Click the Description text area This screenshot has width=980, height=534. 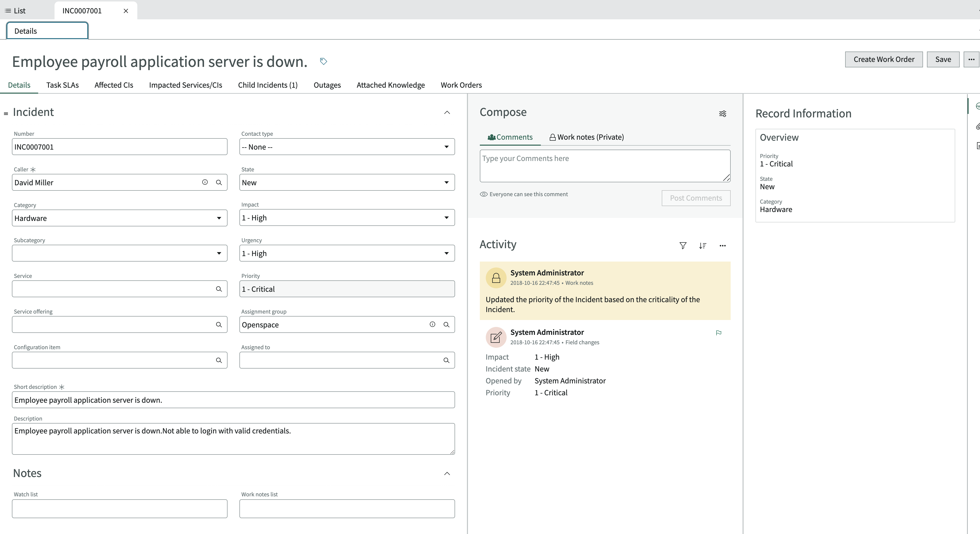coord(233,439)
